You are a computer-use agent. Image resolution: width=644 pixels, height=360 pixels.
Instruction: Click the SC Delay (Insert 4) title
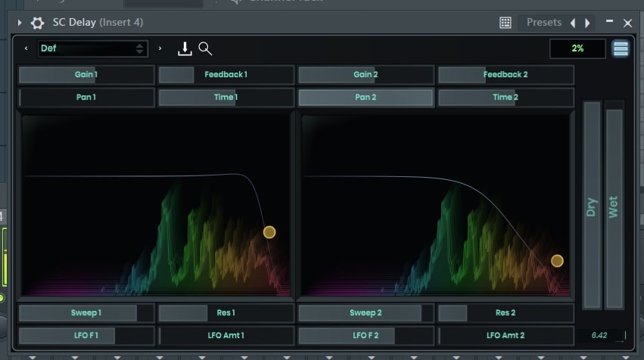click(x=98, y=22)
